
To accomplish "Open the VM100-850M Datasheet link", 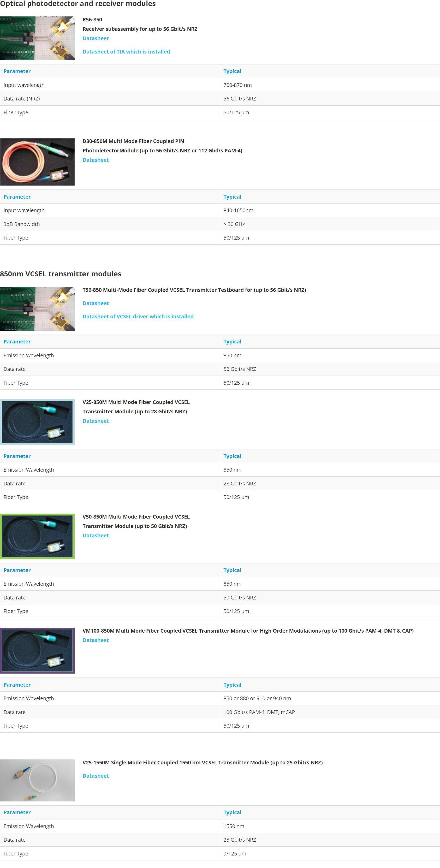I will [96, 640].
